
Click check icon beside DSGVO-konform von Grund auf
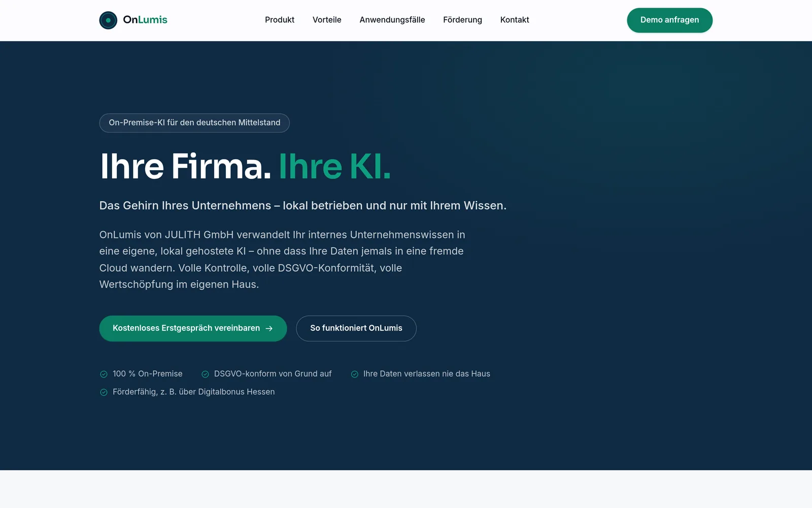point(205,374)
